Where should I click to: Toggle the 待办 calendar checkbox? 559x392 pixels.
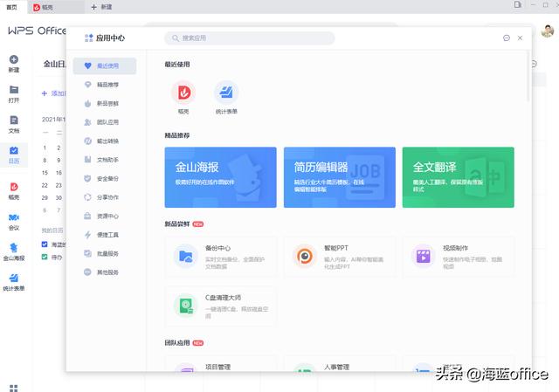[45, 258]
